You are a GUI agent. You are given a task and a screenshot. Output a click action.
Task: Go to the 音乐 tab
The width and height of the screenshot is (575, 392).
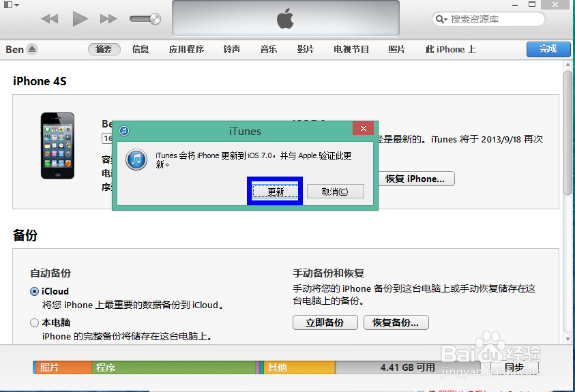point(269,49)
